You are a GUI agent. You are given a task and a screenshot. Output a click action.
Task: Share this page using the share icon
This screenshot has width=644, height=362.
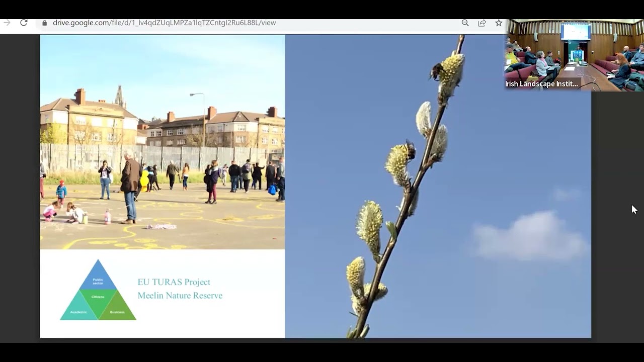(x=482, y=23)
